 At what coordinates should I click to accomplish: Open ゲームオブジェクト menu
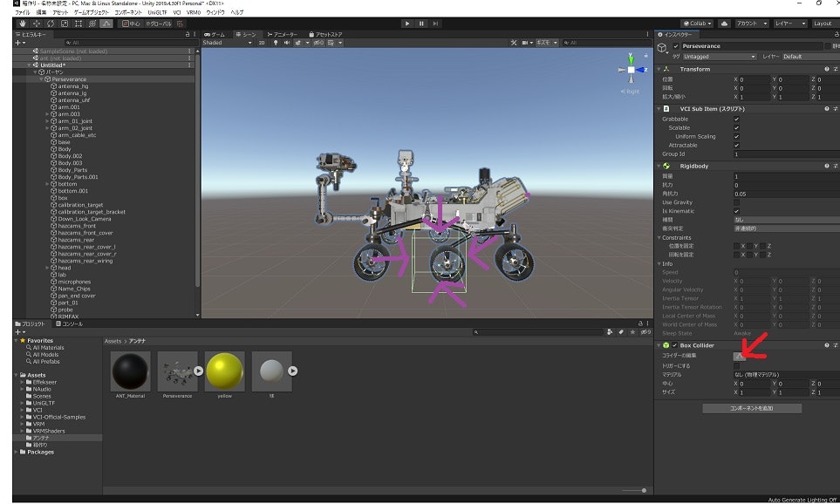coord(92,12)
